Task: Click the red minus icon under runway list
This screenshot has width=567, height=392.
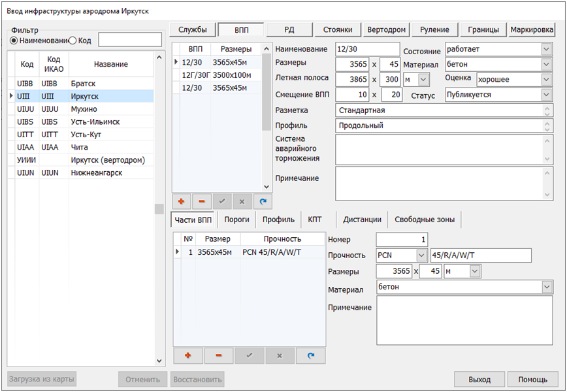Action: (202, 202)
